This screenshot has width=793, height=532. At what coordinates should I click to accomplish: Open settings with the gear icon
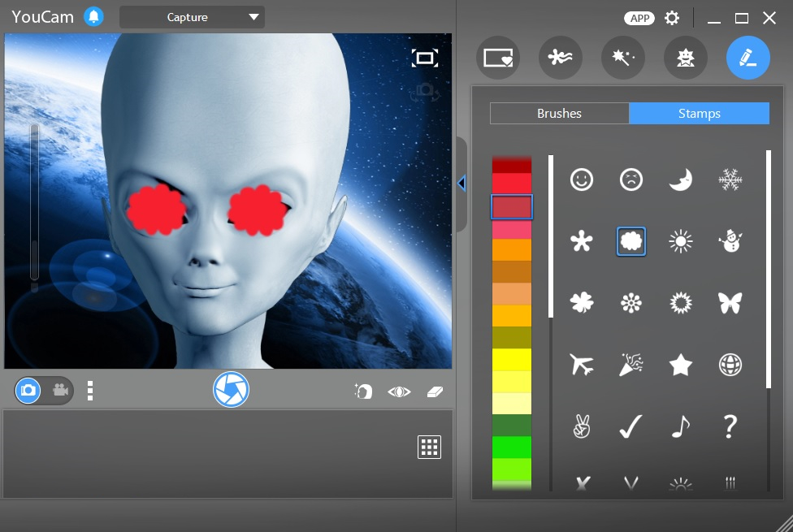672,18
